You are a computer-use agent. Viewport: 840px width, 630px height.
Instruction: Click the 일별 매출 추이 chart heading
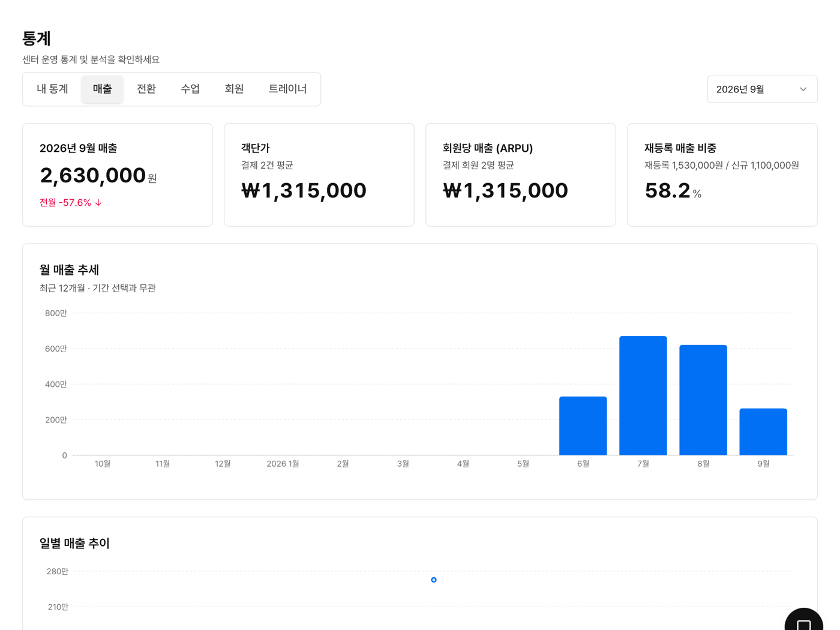(x=74, y=543)
